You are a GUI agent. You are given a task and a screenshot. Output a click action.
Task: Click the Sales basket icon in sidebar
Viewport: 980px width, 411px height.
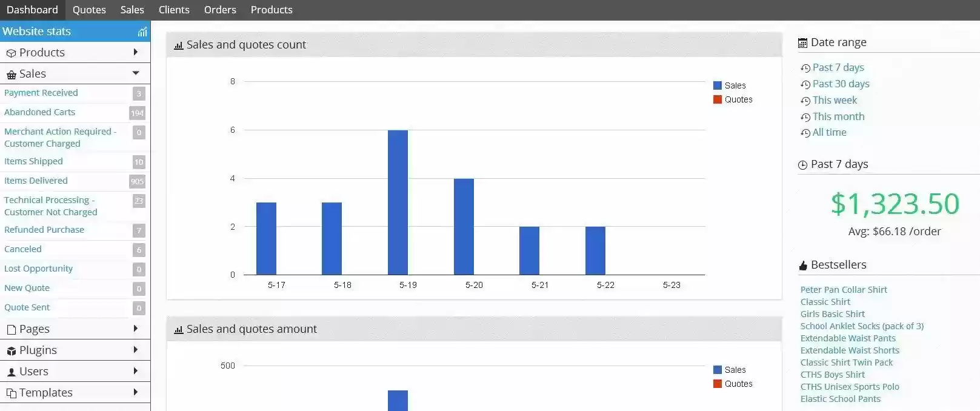pyautogui.click(x=11, y=75)
